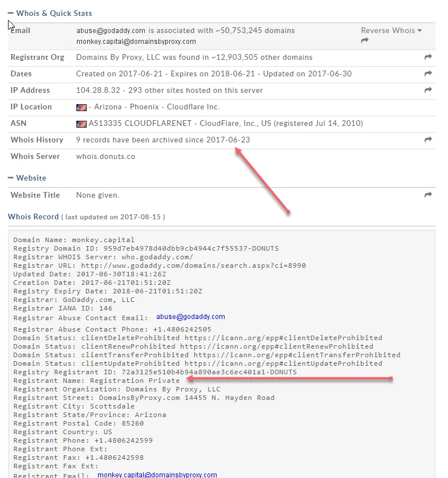Select 'Registrar: GoDaddy.com, LLC' line
The width and height of the screenshot is (448, 478).
coord(74,300)
